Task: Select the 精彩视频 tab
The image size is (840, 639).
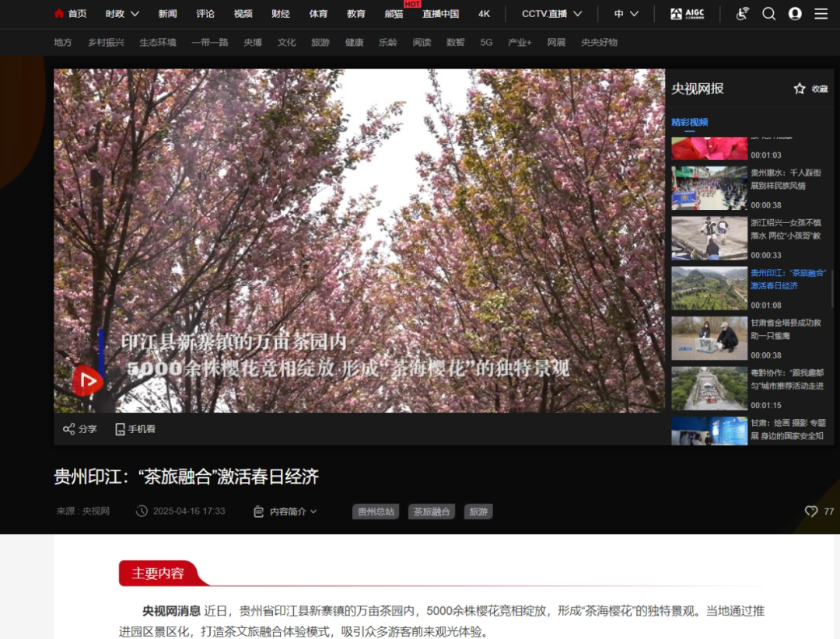Action: point(689,122)
